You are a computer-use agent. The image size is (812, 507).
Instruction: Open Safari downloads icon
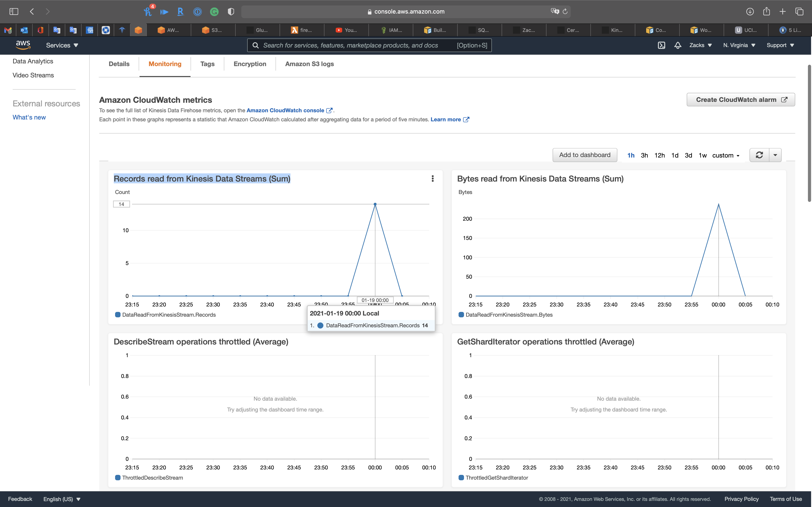coord(750,12)
